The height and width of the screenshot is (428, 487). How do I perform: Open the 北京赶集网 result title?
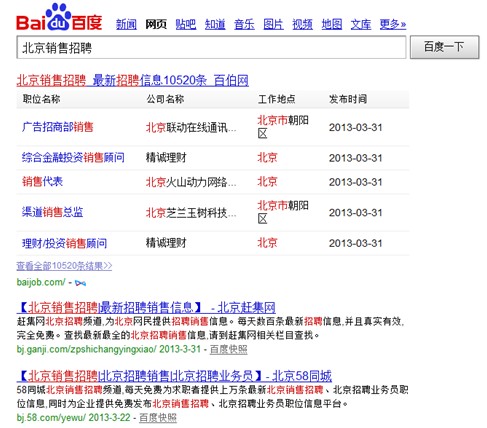146,307
